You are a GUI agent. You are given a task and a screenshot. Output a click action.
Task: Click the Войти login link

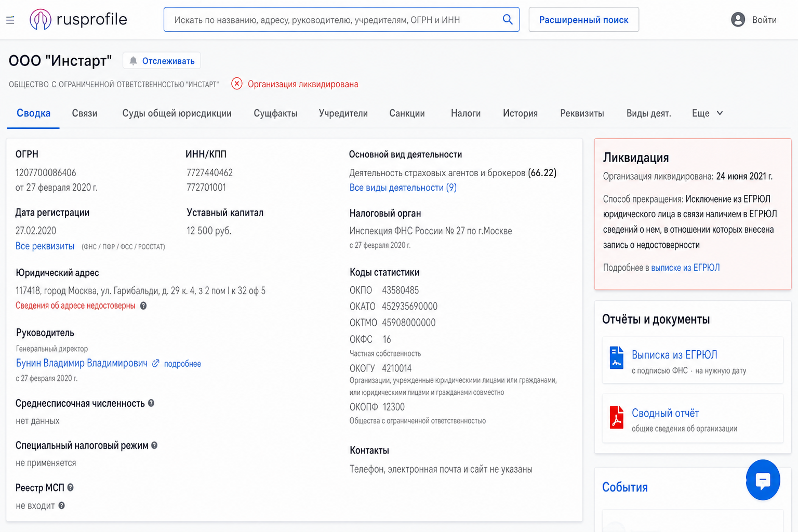point(764,20)
